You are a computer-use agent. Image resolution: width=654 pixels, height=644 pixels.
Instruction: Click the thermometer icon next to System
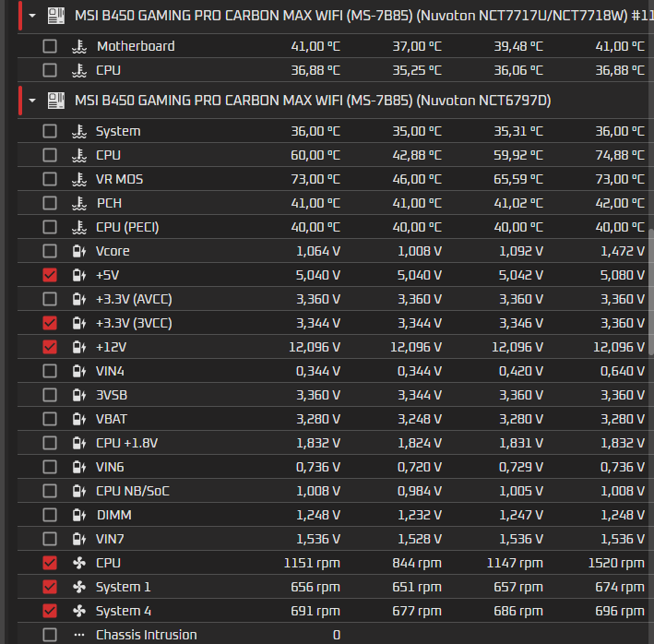pos(79,131)
